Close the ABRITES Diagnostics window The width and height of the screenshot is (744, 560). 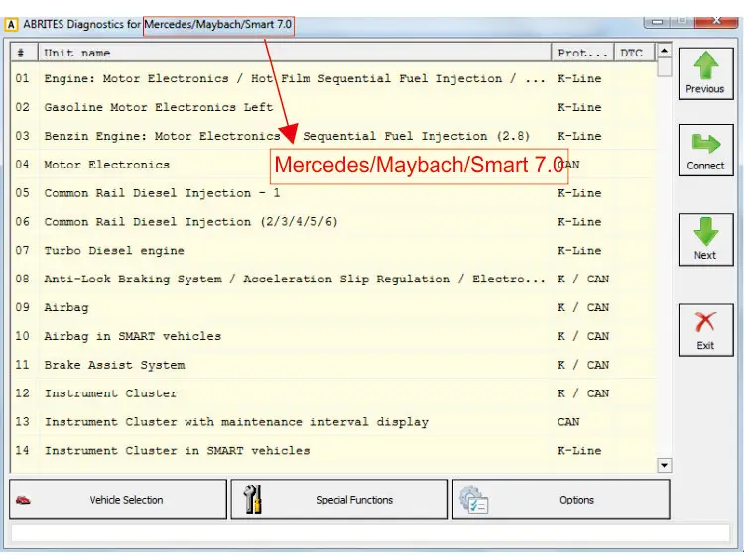click(717, 21)
